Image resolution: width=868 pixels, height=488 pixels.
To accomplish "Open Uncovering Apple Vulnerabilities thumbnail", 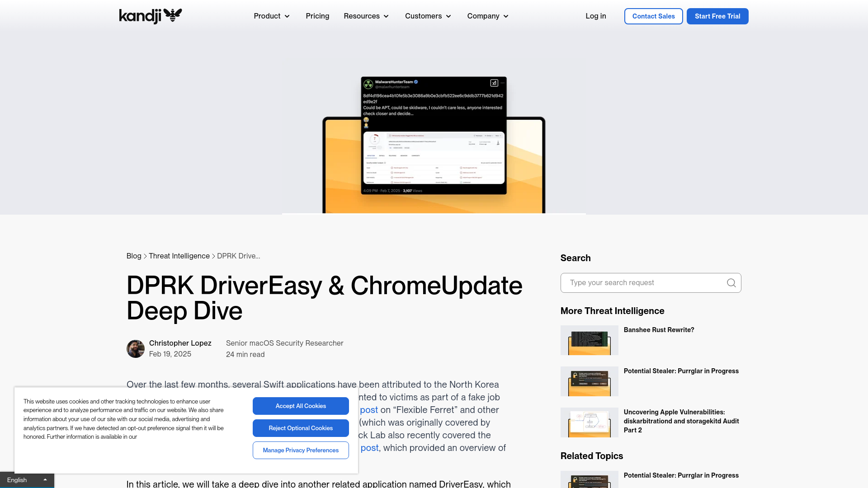I will pyautogui.click(x=590, y=422).
